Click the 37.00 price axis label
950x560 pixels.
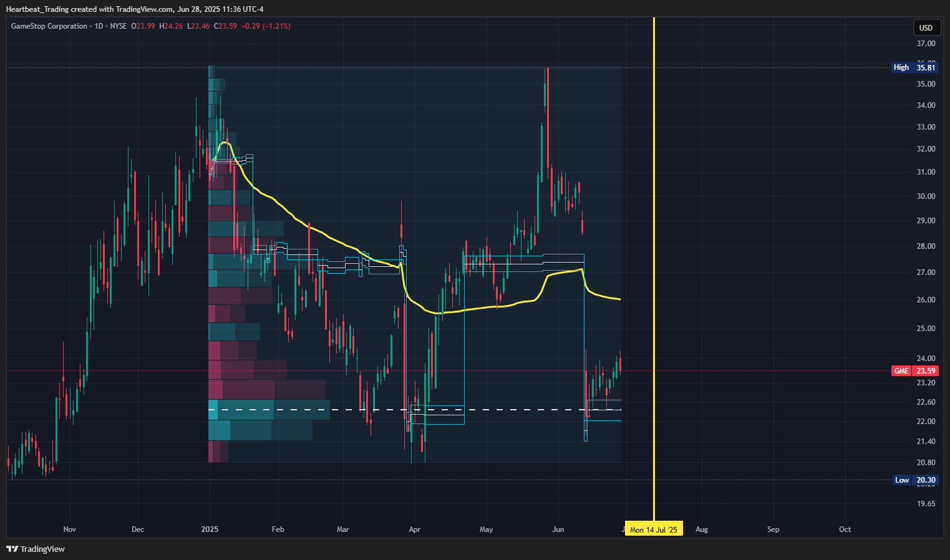click(926, 44)
